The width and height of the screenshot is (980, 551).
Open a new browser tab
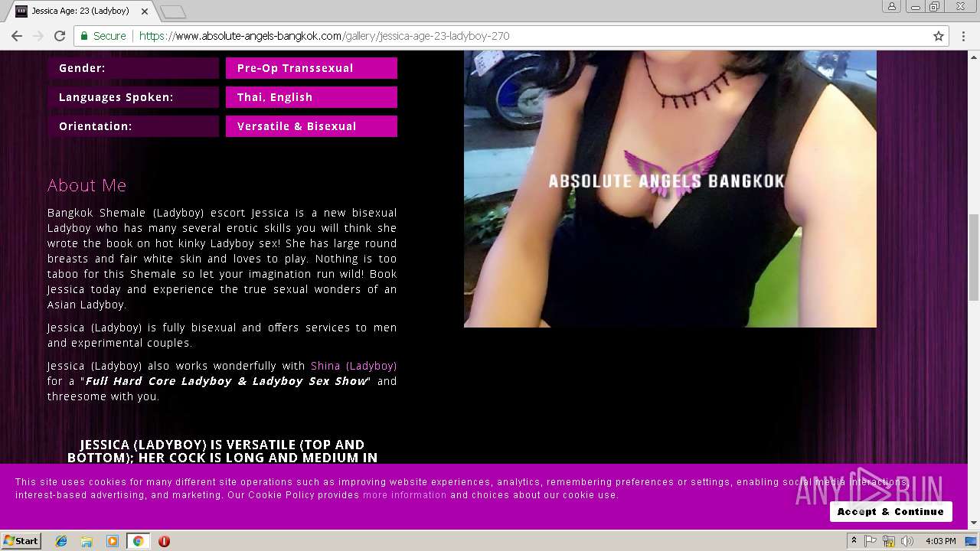coord(173,11)
